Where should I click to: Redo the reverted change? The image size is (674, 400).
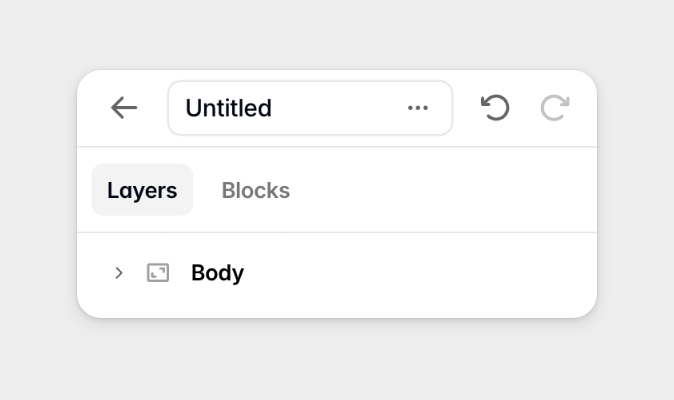(555, 108)
